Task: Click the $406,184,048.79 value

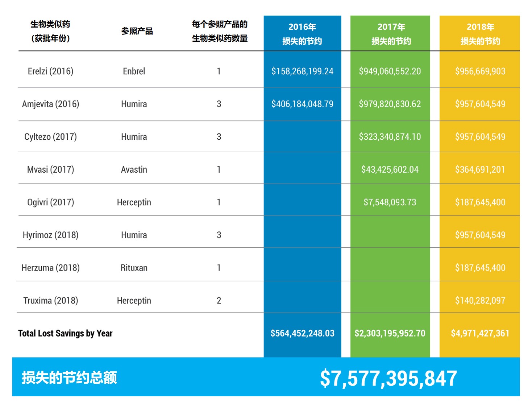Action: click(302, 104)
